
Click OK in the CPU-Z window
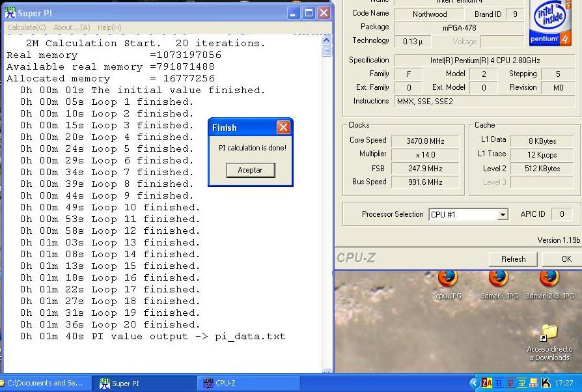click(x=566, y=259)
